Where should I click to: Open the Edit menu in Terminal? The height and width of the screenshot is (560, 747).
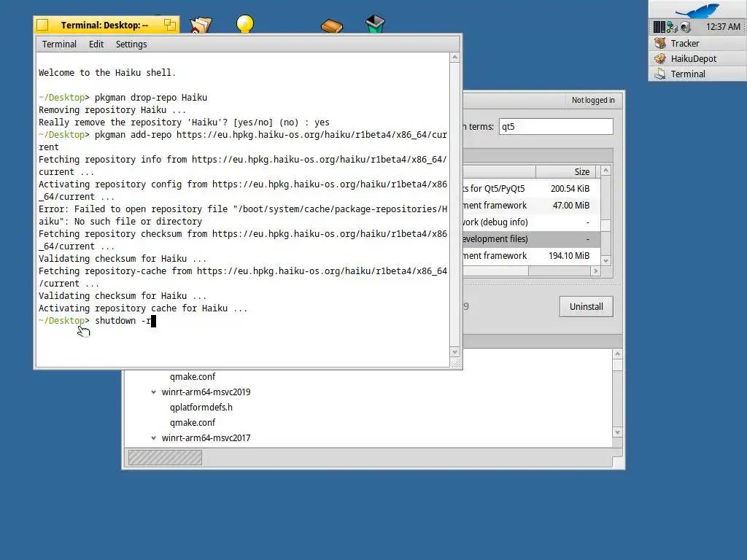(96, 44)
